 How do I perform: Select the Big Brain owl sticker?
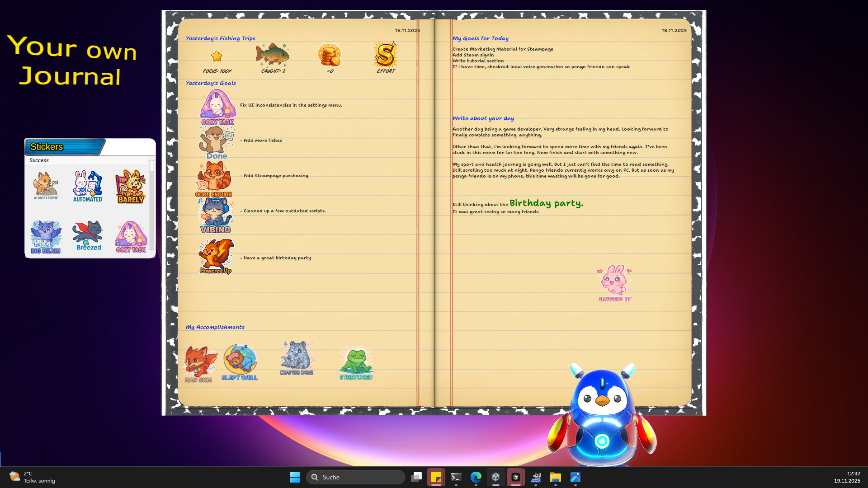45,234
